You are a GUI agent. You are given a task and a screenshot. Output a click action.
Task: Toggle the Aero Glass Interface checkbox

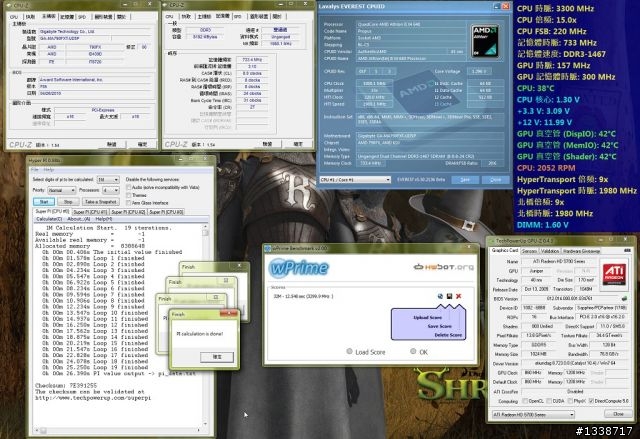coord(129,203)
